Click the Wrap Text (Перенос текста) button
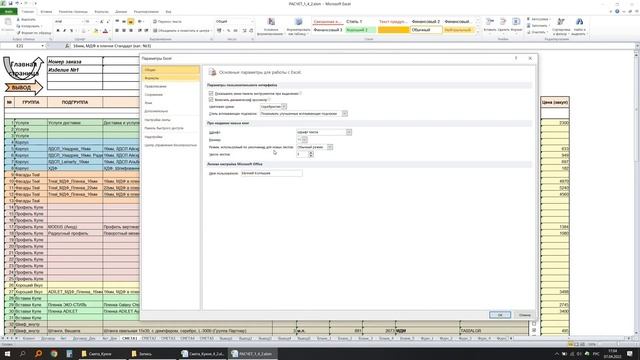Screen dimensions: 640x360 point(167,21)
